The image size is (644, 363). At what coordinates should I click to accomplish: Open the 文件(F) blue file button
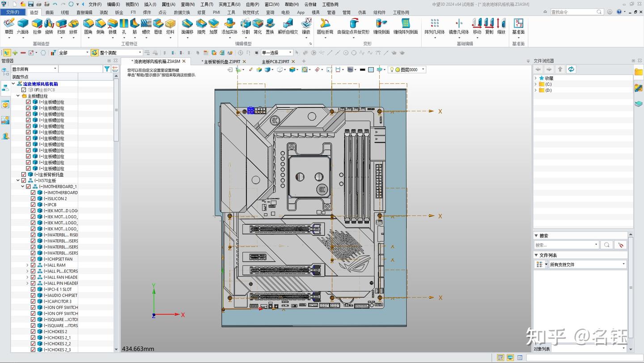13,12
